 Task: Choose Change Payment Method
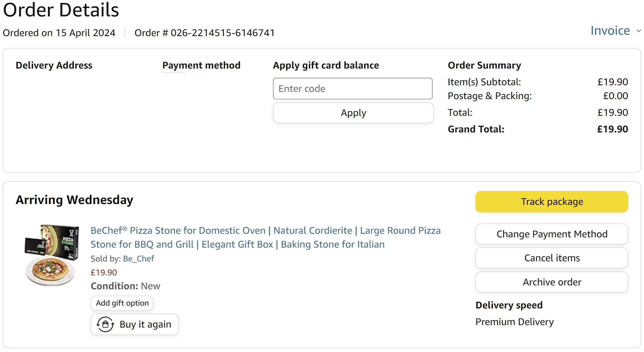[x=552, y=234]
